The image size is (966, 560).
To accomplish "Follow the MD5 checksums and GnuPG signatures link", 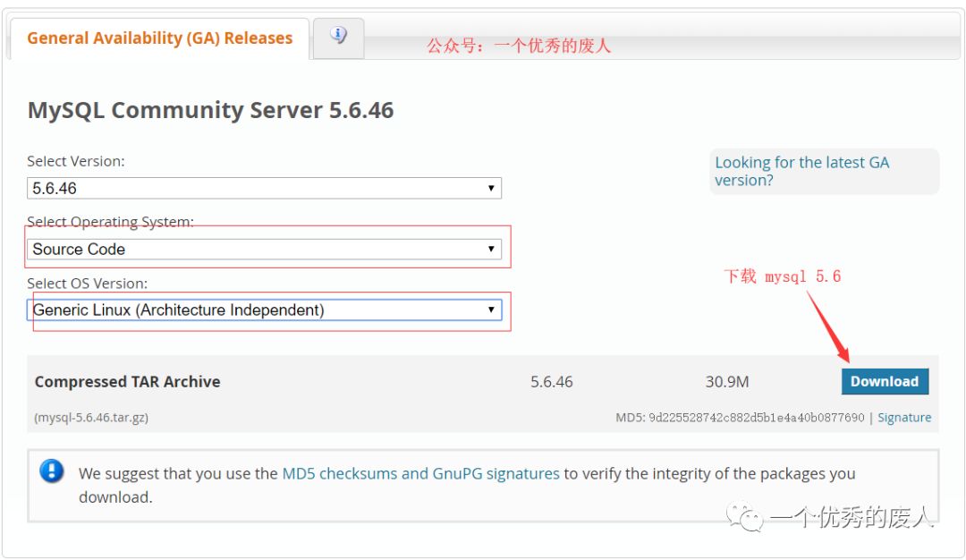I will pyautogui.click(x=420, y=474).
